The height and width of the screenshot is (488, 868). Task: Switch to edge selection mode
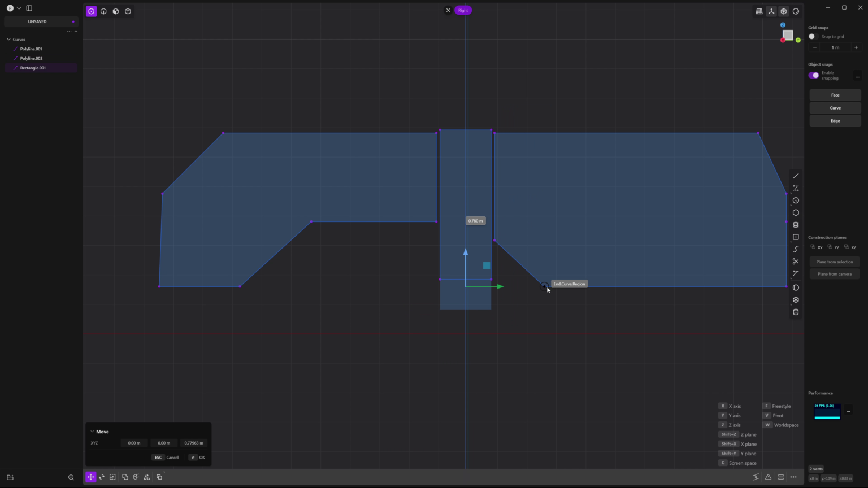[103, 11]
